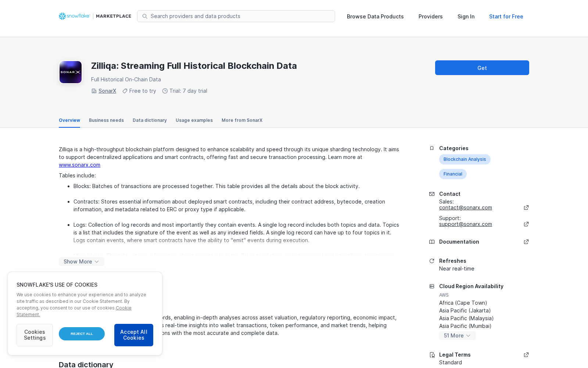Select the Blockchain Analysis category chip

coord(465,159)
